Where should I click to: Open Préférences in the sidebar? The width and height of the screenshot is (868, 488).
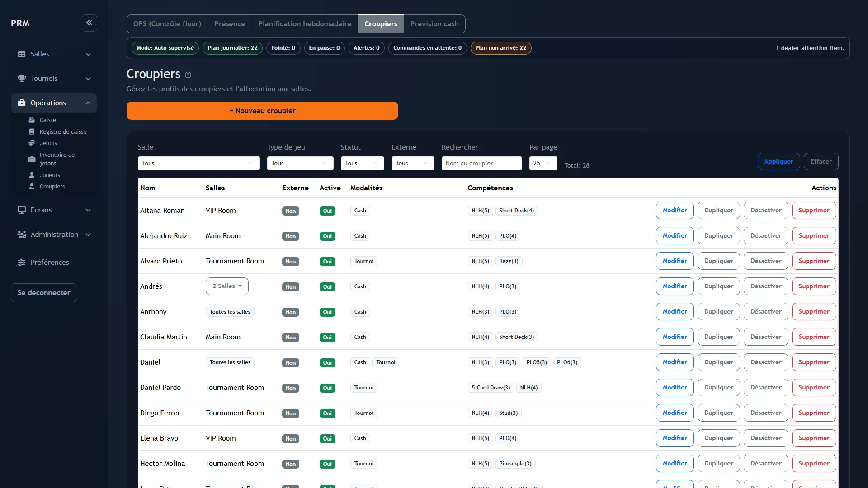(50, 263)
